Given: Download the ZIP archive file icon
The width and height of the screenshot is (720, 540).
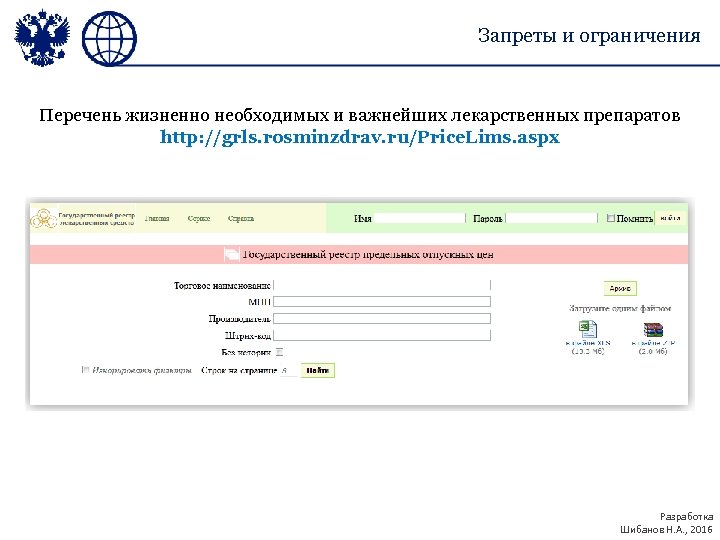Looking at the screenshot, I should click(653, 329).
